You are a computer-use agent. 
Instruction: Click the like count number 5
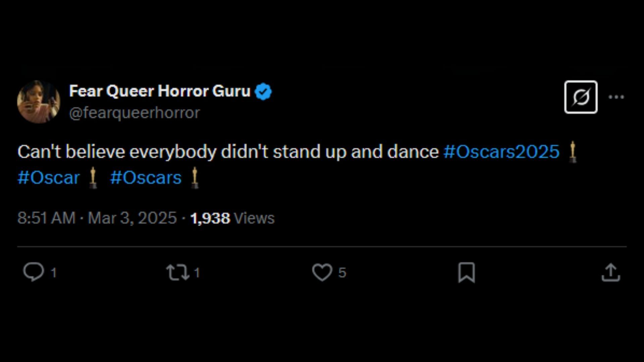[x=342, y=273]
